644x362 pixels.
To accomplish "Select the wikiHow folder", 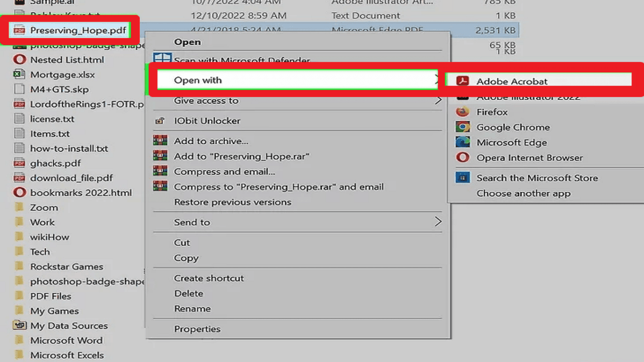I will pos(49,237).
